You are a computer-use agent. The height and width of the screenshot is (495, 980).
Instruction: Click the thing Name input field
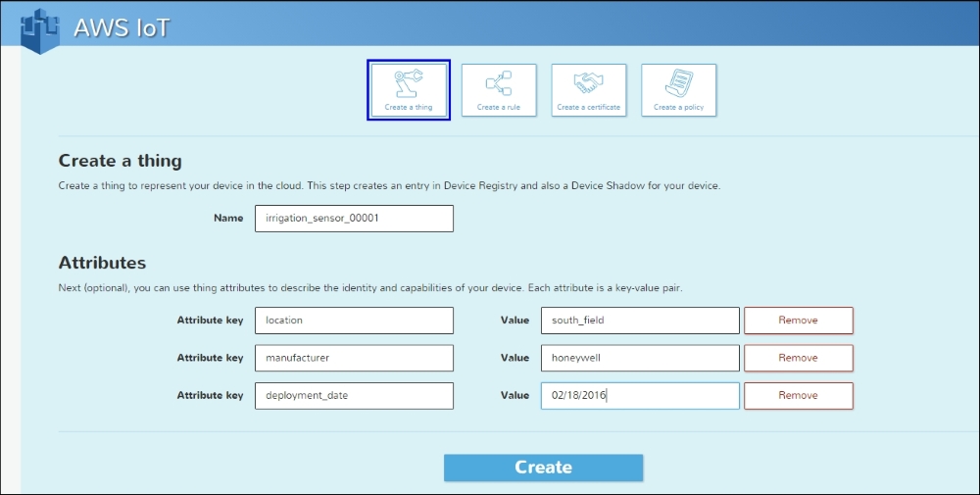[354, 219]
